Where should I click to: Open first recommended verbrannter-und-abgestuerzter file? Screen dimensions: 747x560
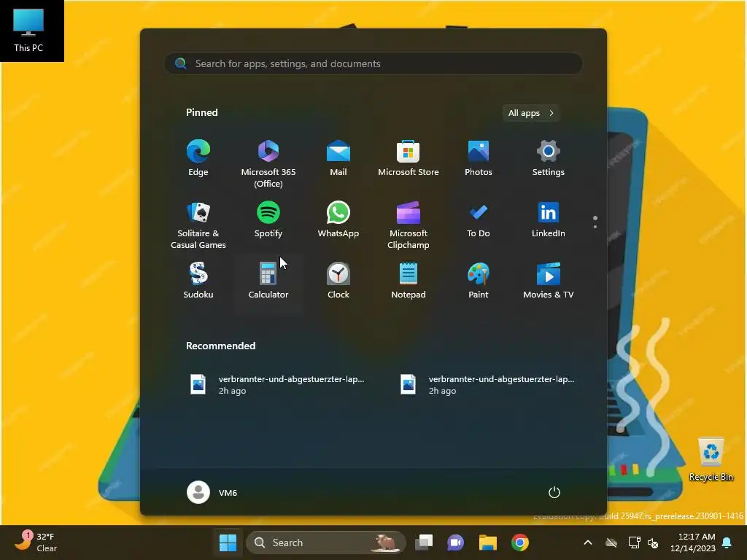(x=277, y=384)
